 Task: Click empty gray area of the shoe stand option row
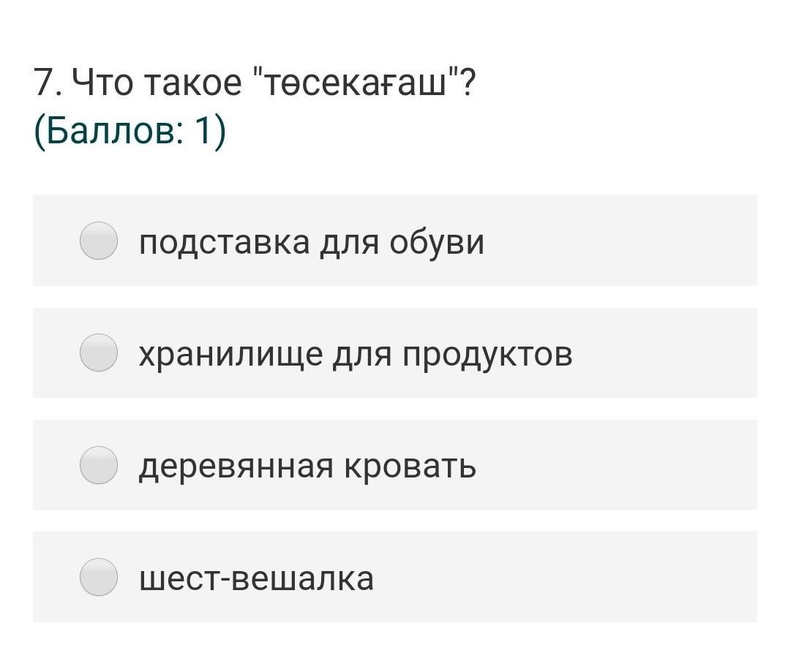pyautogui.click(x=622, y=241)
